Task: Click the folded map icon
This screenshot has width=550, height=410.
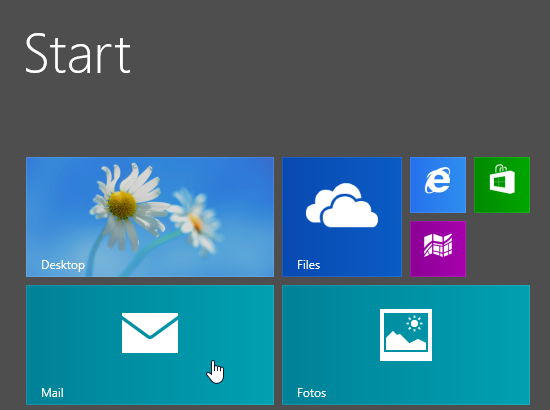Action: 438,245
